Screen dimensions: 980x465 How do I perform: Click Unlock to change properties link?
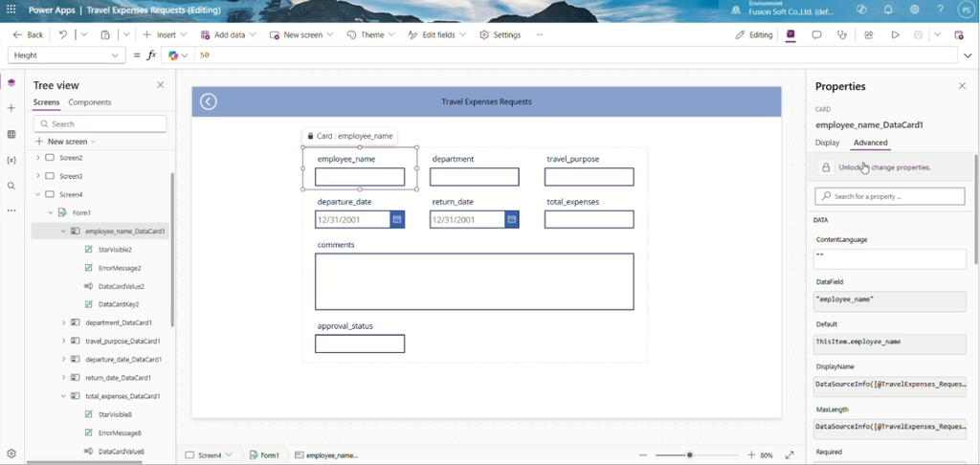coord(884,167)
